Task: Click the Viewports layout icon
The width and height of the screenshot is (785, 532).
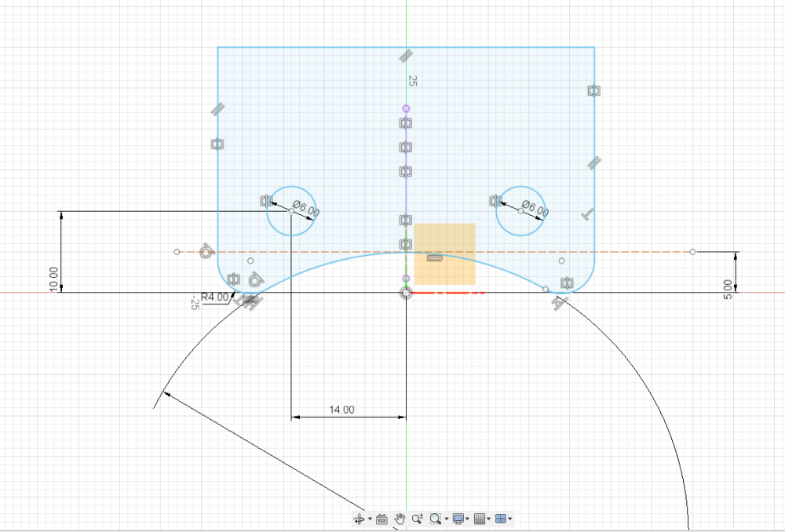Action: 500,519
